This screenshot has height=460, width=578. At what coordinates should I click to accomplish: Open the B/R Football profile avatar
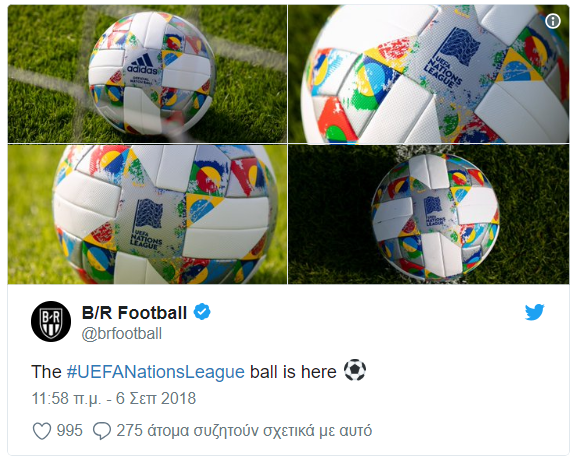51,321
